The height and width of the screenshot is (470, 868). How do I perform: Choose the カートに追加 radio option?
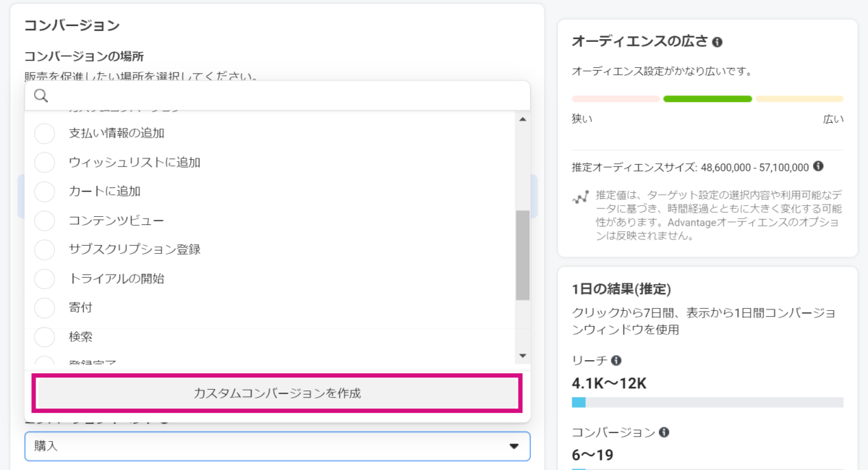click(x=45, y=192)
